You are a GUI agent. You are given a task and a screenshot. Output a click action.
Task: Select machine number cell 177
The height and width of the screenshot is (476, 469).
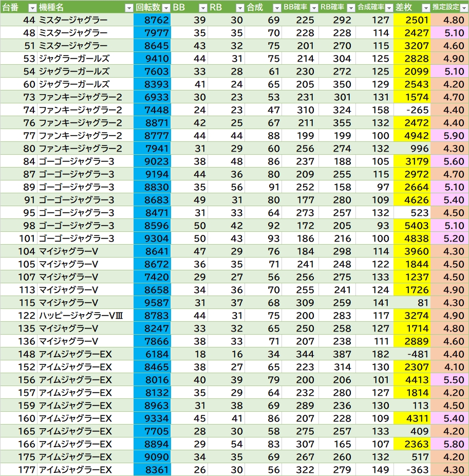[x=18, y=470]
